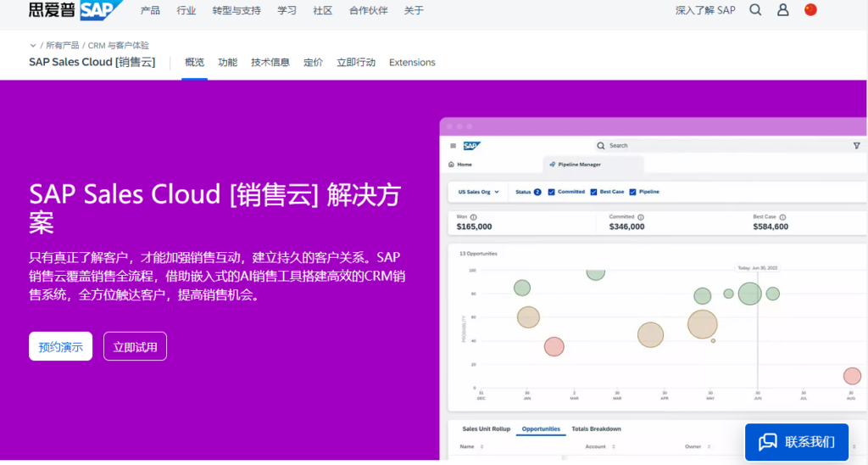Select the China flag country selector
The height and width of the screenshot is (465, 868).
tap(810, 10)
